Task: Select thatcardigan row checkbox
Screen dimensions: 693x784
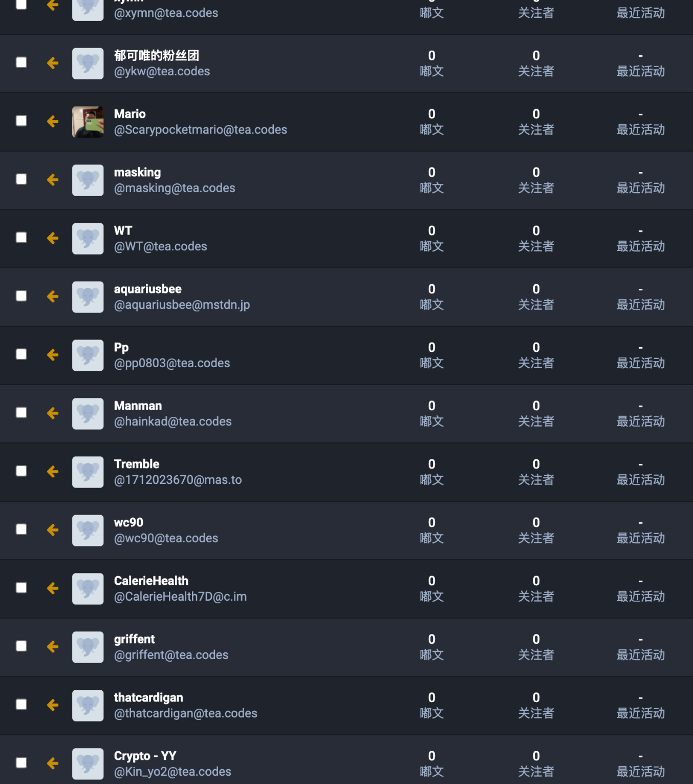Action: [x=21, y=705]
